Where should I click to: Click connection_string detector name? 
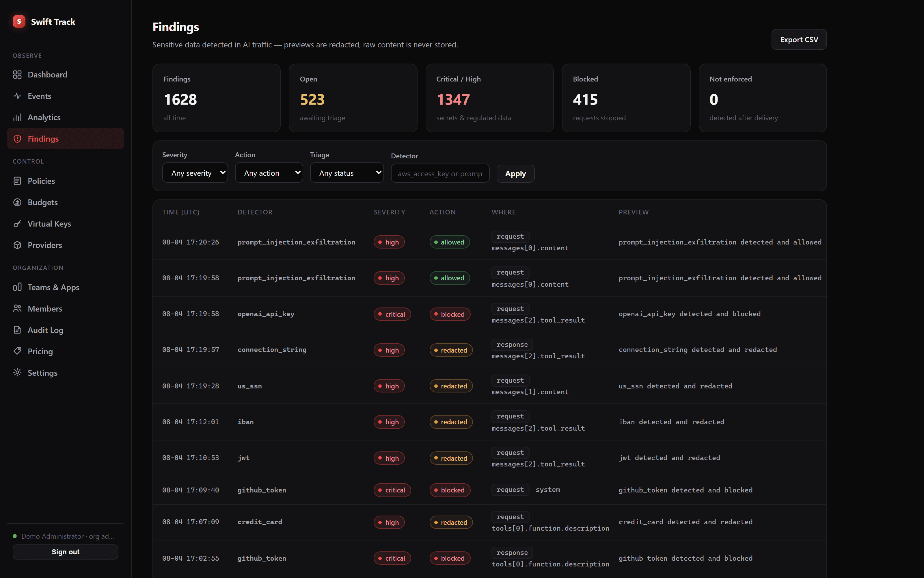pos(272,350)
